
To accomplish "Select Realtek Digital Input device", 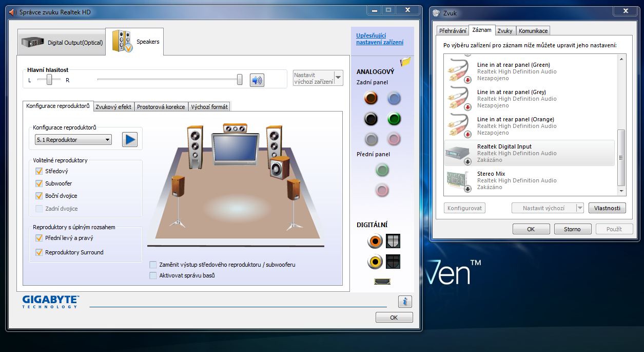I will [x=530, y=153].
